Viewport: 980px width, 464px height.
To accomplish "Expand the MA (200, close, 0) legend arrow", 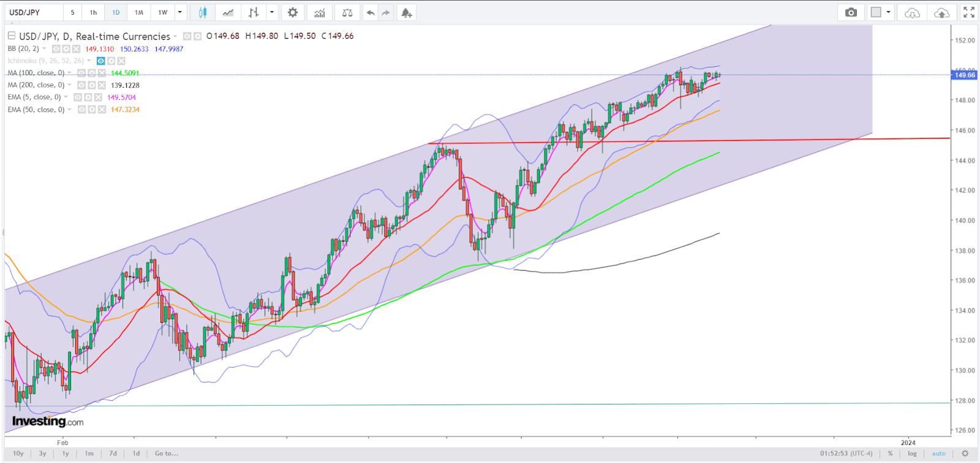I will tap(69, 85).
